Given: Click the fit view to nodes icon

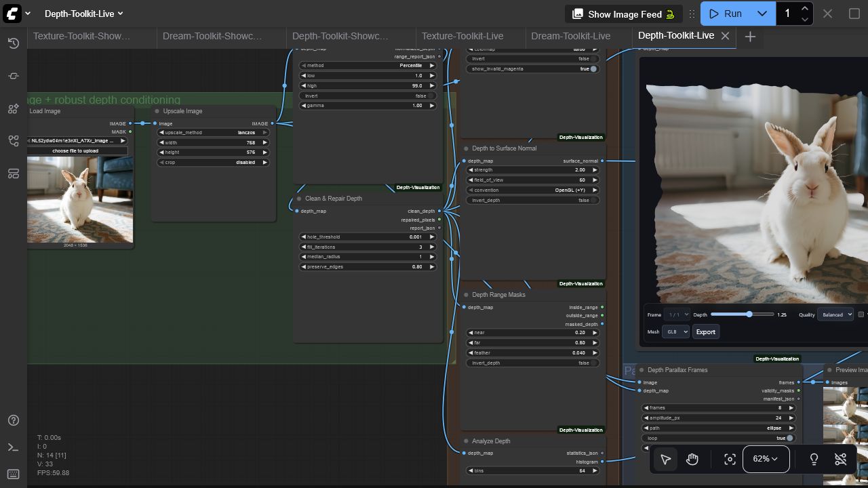Looking at the screenshot, I should [x=730, y=459].
